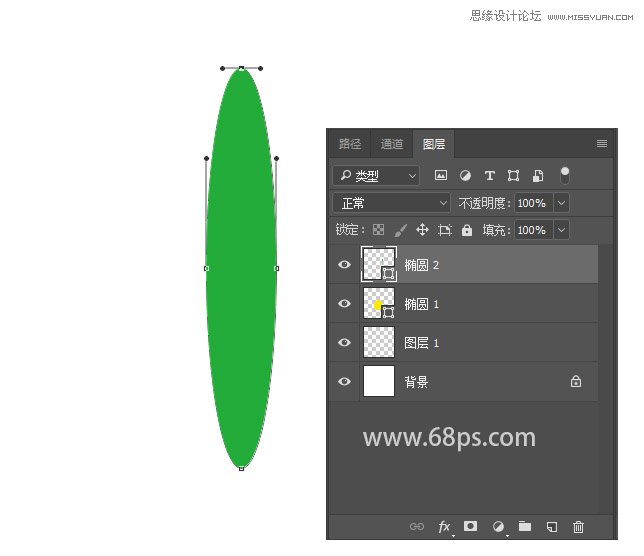The height and width of the screenshot is (556, 644).
Task: Lock image pixels brush icon
Action: pyautogui.click(x=400, y=230)
